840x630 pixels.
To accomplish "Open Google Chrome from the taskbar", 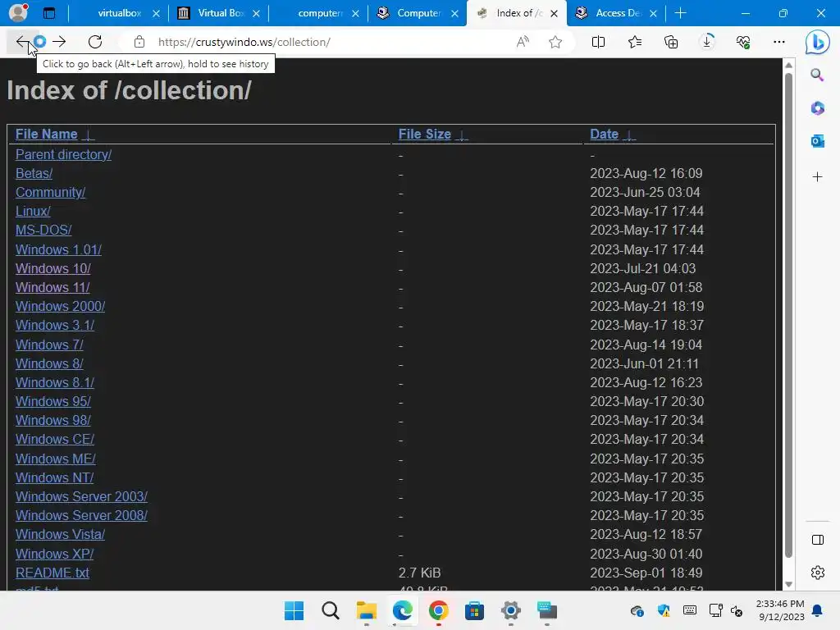I will pyautogui.click(x=438, y=610).
